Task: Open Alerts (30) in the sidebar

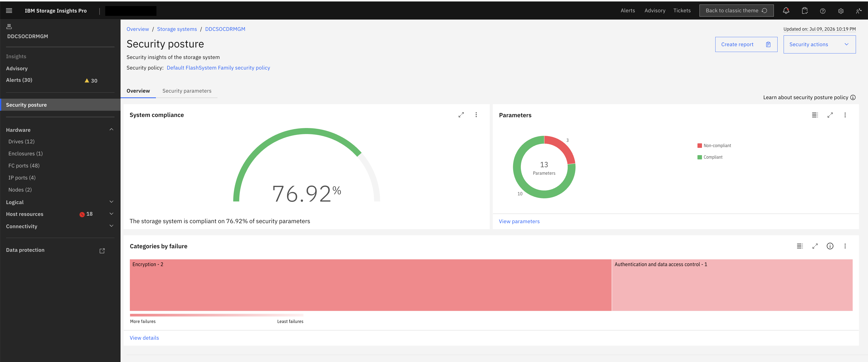Action: pyautogui.click(x=19, y=80)
